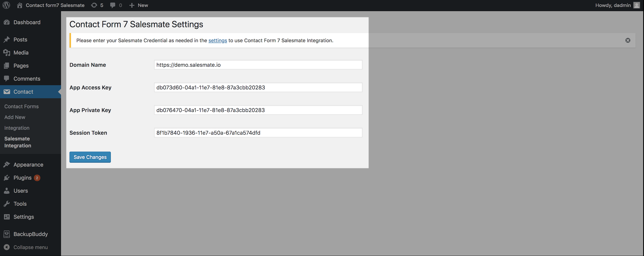The height and width of the screenshot is (256, 644).
Task: Click the Tools wrench icon
Action: pos(7,204)
